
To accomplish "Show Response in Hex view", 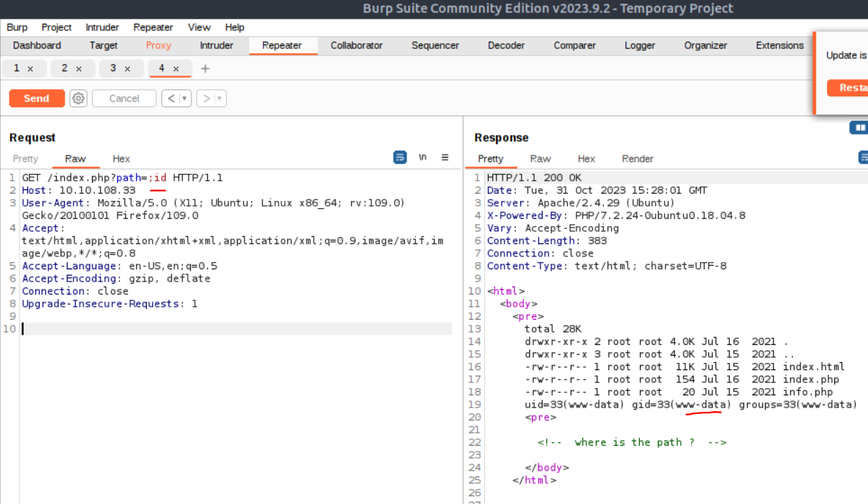I will (587, 158).
